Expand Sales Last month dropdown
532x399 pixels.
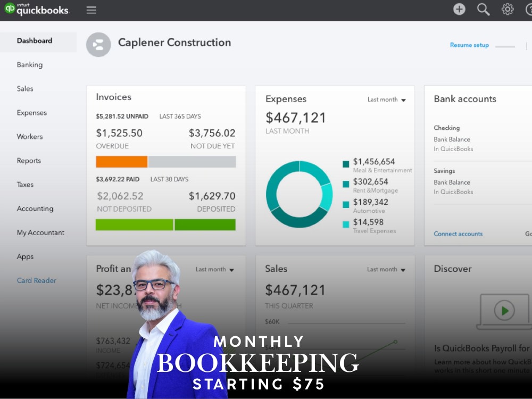pos(386,269)
